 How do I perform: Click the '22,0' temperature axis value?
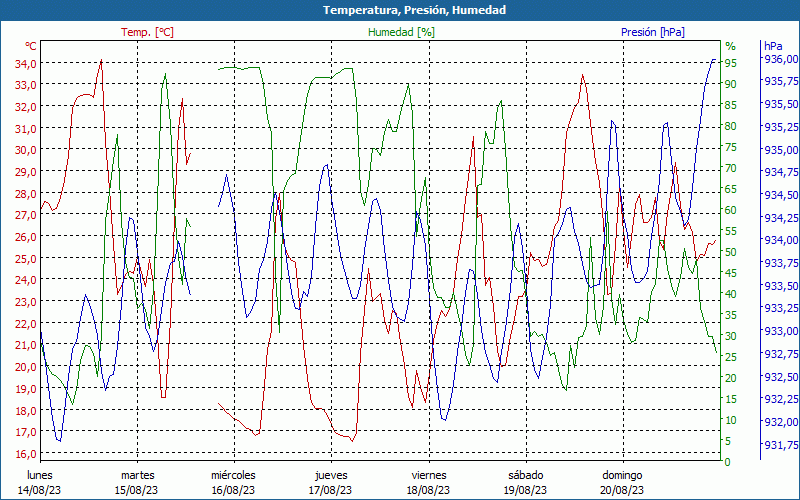tap(26, 323)
